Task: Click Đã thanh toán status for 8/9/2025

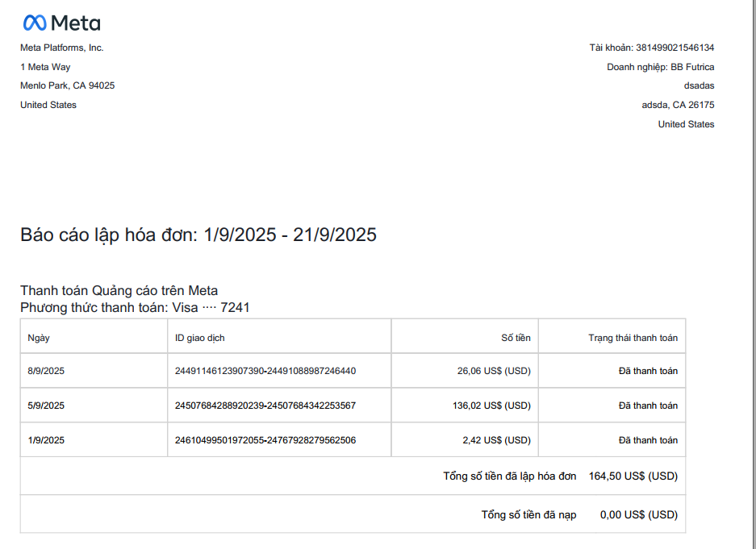Action: (648, 371)
